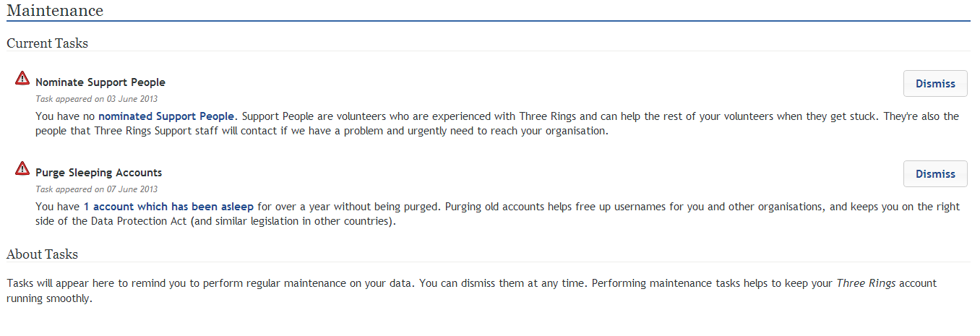Select the About Tasks section heading
The image size is (980, 336).
pos(42,254)
